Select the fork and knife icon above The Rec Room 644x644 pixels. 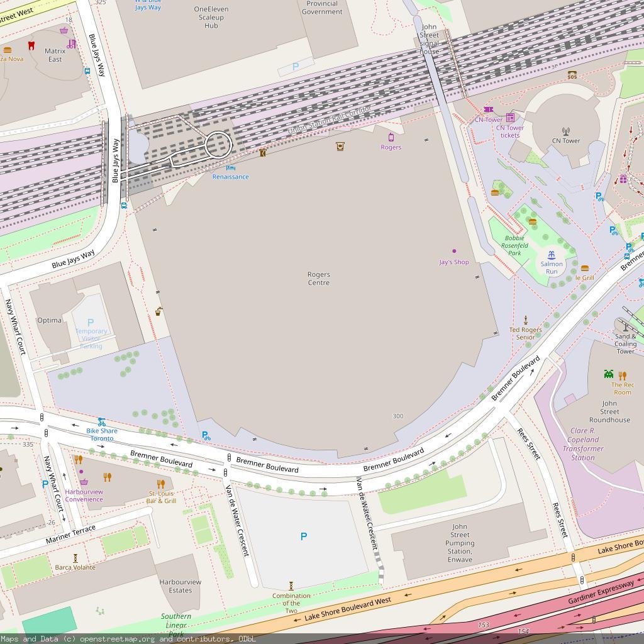pyautogui.click(x=623, y=375)
